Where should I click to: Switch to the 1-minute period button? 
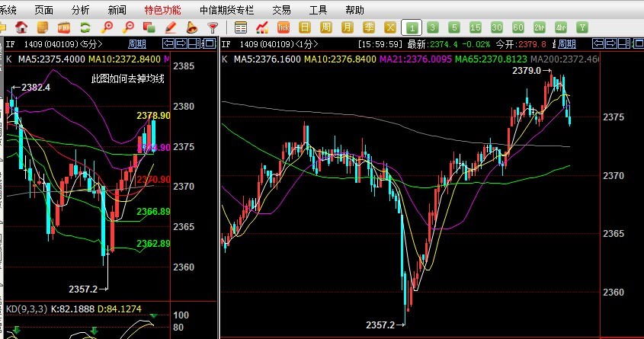coord(412,27)
